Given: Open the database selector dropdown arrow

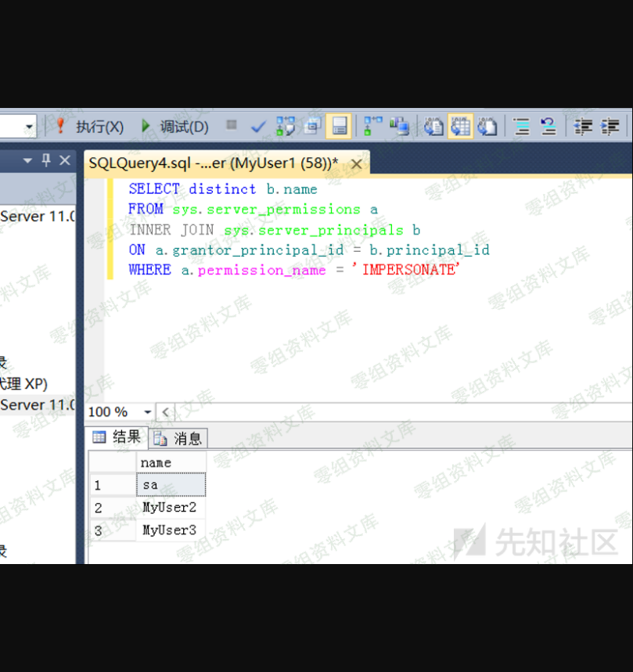Looking at the screenshot, I should pyautogui.click(x=30, y=127).
